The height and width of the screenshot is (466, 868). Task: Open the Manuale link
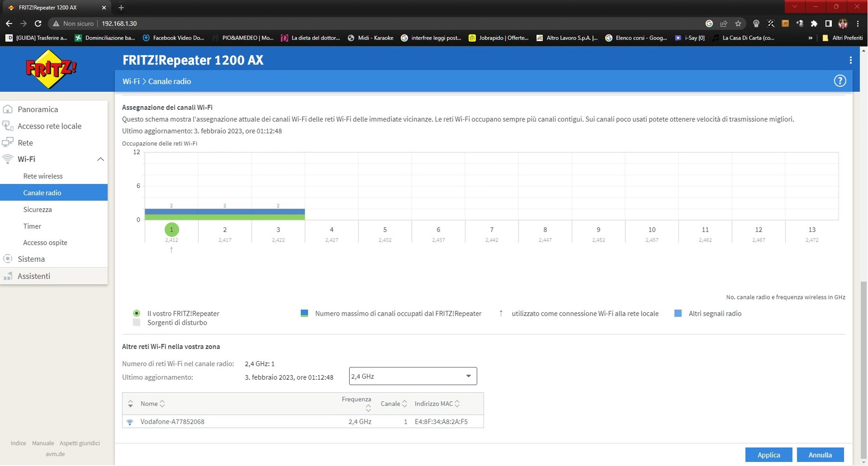pyautogui.click(x=43, y=444)
